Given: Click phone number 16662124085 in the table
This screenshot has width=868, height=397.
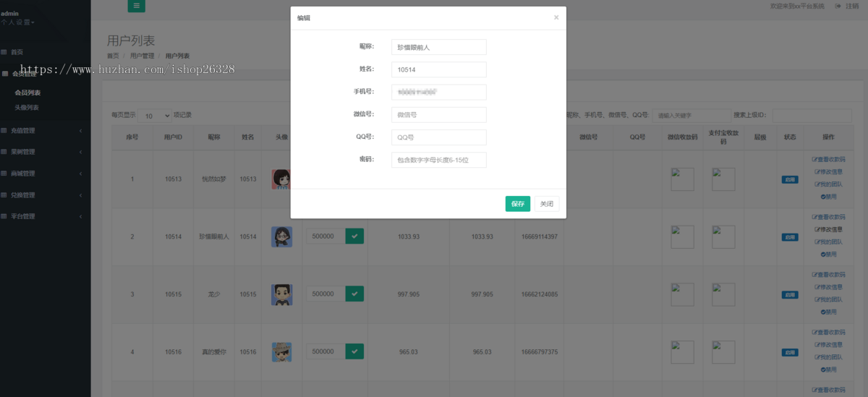Looking at the screenshot, I should point(540,294).
